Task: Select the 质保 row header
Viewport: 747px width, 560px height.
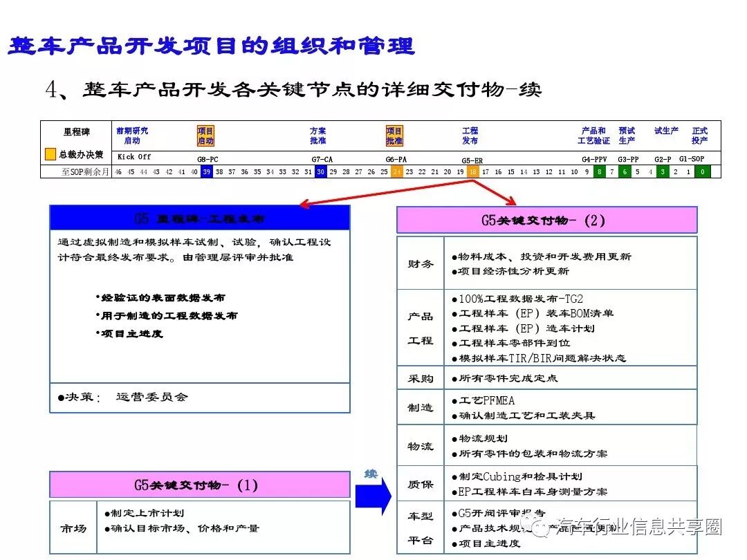Action: click(x=421, y=485)
